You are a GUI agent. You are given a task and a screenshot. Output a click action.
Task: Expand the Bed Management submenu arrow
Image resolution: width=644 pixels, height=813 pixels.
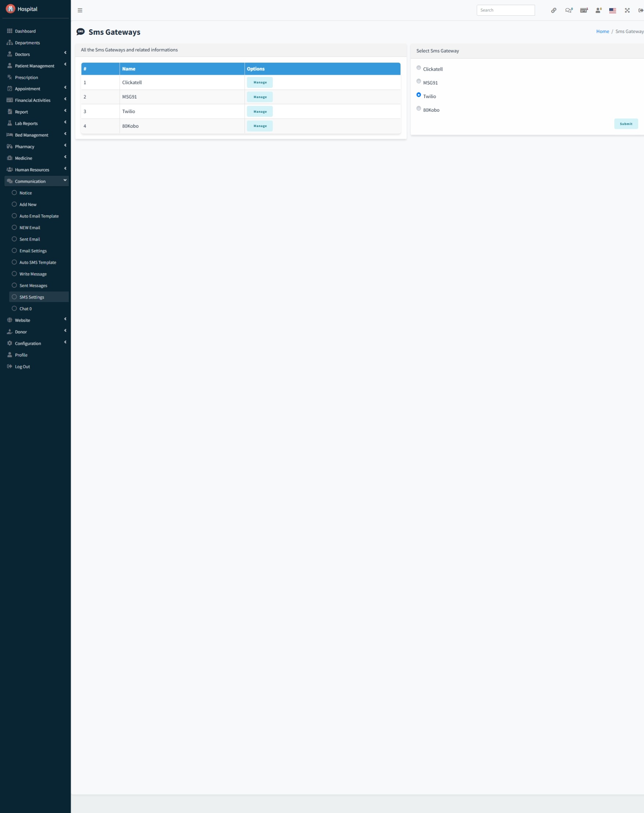65,134
